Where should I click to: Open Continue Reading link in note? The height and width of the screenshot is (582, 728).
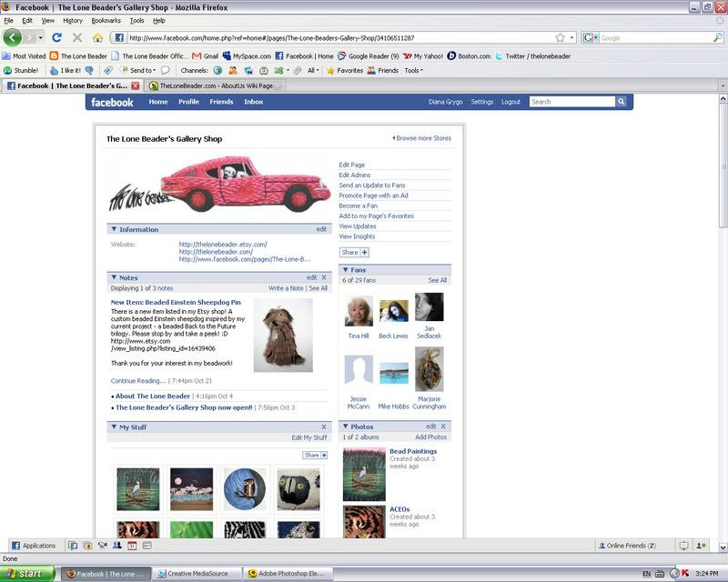coord(138,381)
